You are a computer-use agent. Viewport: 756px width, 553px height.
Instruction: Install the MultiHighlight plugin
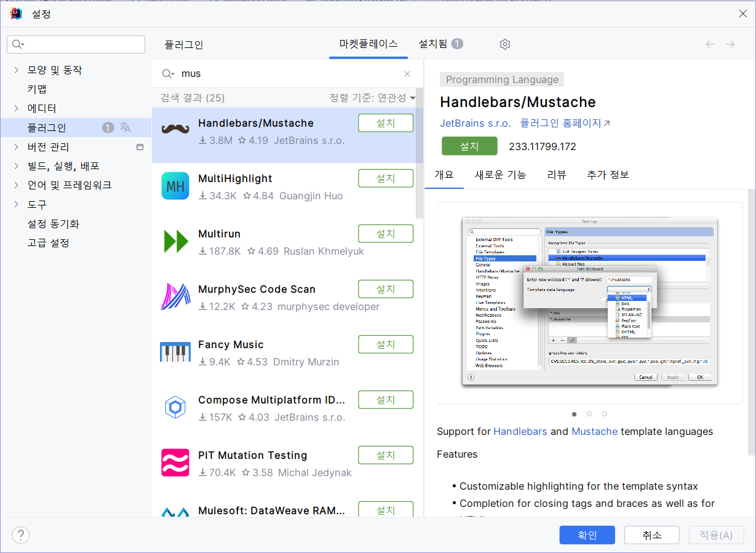(386, 178)
